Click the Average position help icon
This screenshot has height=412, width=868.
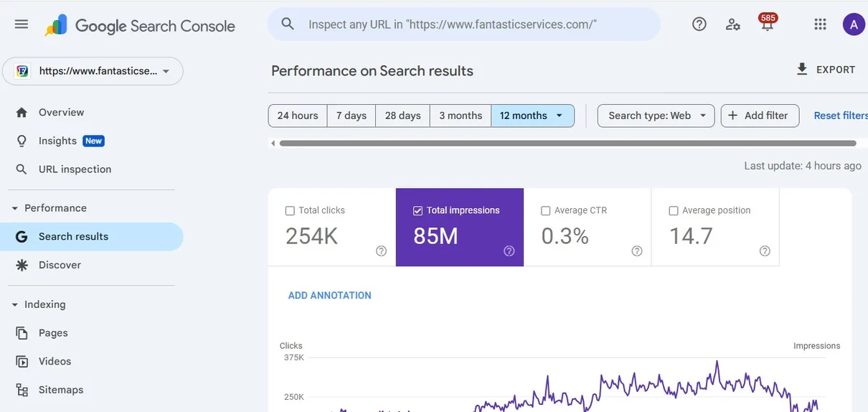pyautogui.click(x=765, y=251)
